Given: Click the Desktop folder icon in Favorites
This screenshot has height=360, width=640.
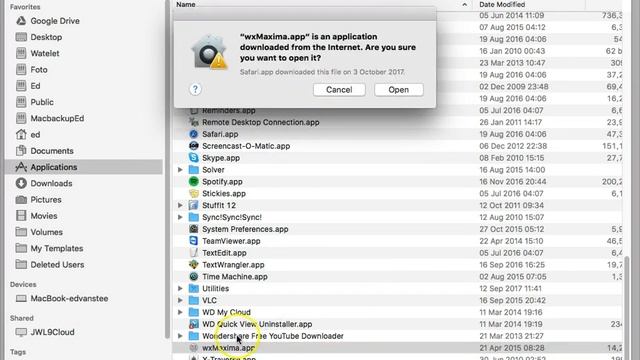Looking at the screenshot, I should click(x=21, y=37).
